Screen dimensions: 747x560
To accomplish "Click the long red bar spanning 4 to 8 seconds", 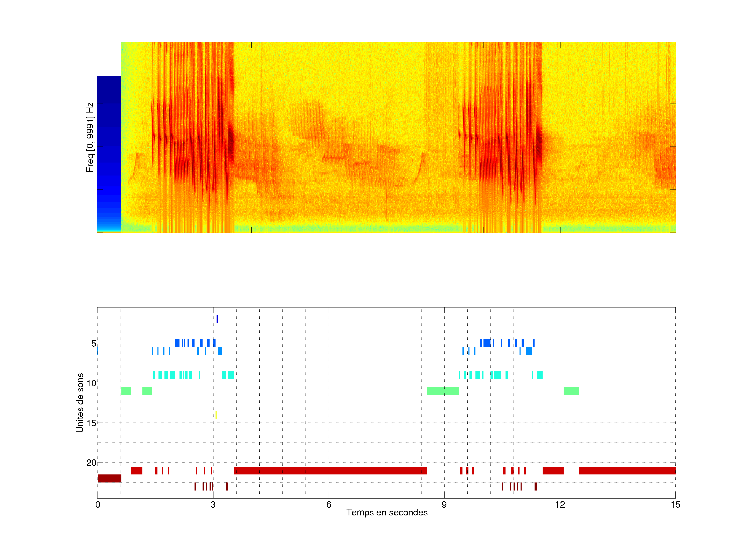I will [x=330, y=470].
